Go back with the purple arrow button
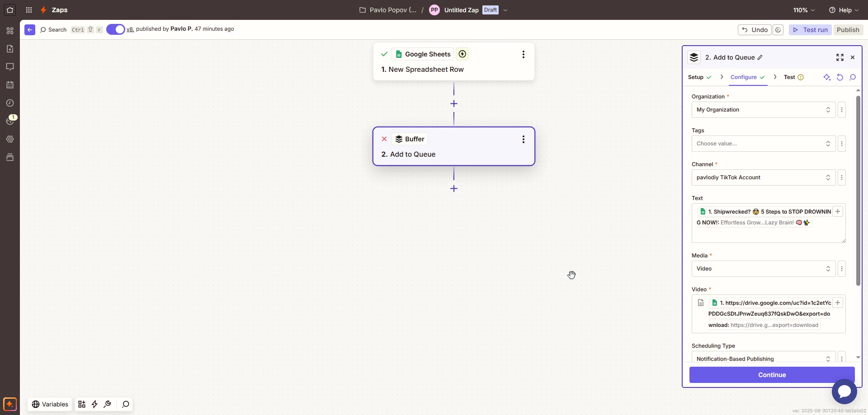 click(30, 30)
